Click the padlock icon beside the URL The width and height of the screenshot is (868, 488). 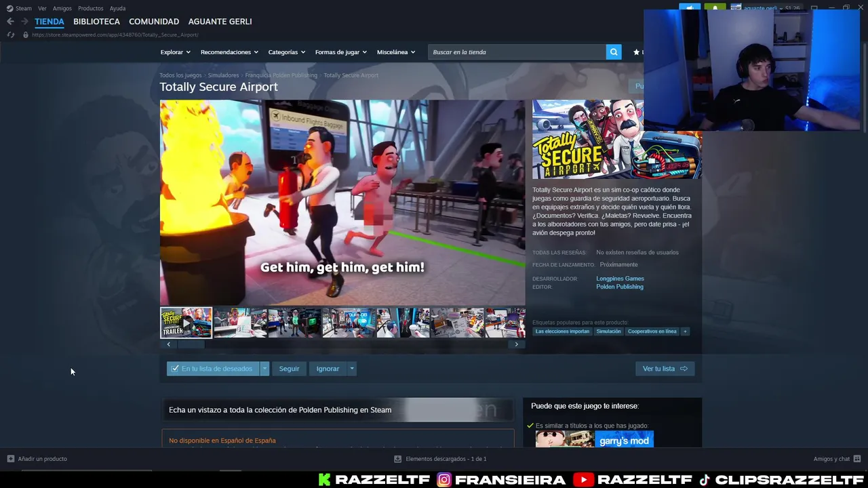(26, 35)
